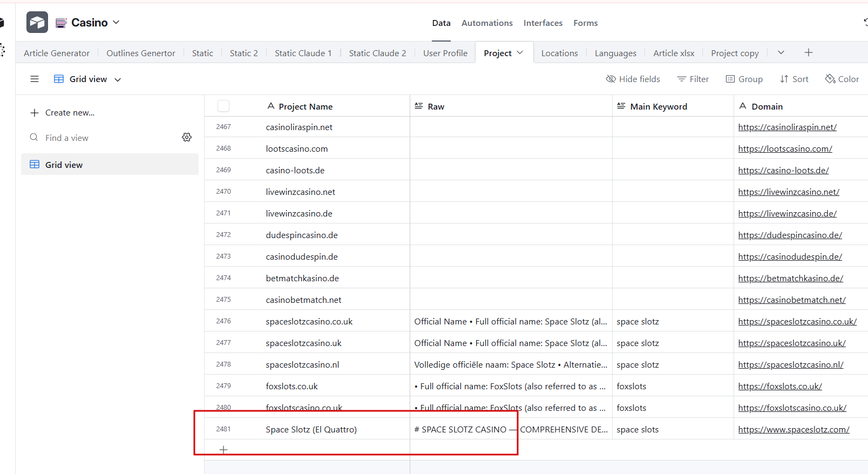Click the Project Name column header

point(307,106)
